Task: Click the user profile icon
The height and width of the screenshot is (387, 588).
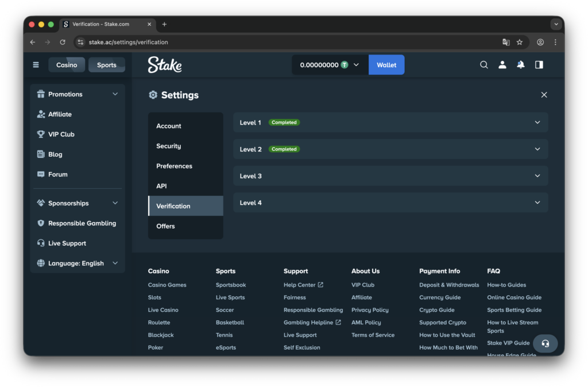Action: (502, 65)
